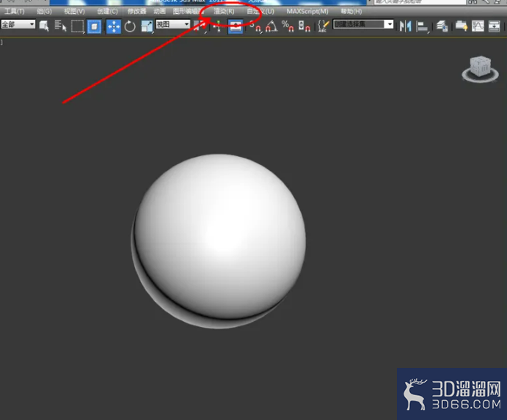Toggle the Select and Manipulate mode
The height and width of the screenshot is (420, 507).
(x=218, y=26)
